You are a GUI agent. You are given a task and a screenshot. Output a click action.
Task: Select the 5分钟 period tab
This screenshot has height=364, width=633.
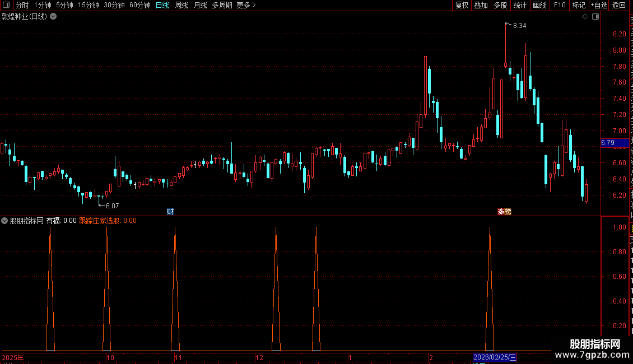point(64,5)
